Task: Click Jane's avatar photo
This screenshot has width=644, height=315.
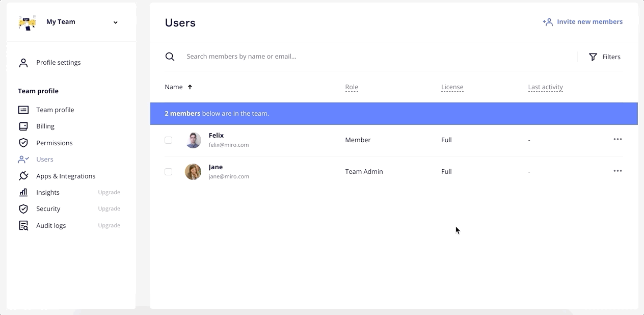Action: (193, 172)
